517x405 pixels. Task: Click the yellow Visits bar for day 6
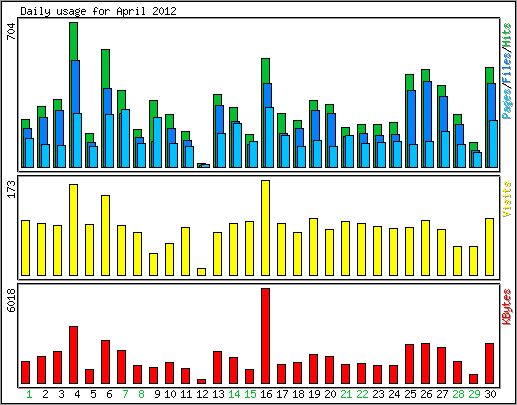coord(105,235)
